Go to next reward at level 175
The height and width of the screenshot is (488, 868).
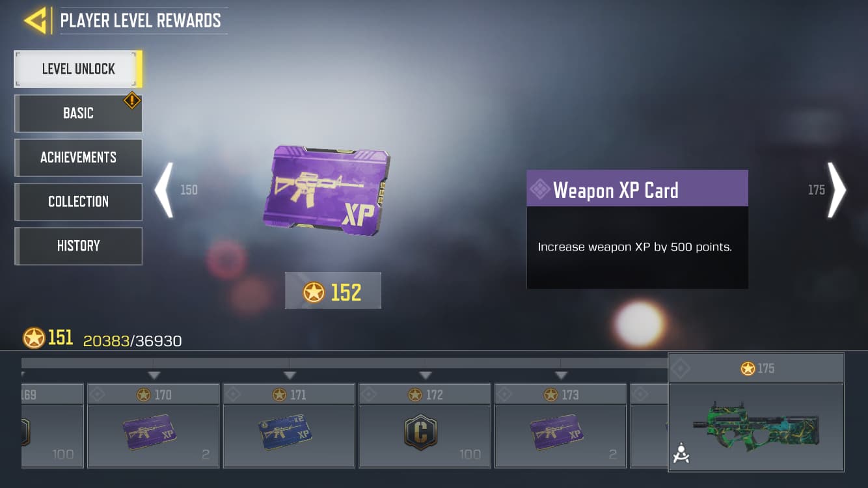point(836,190)
